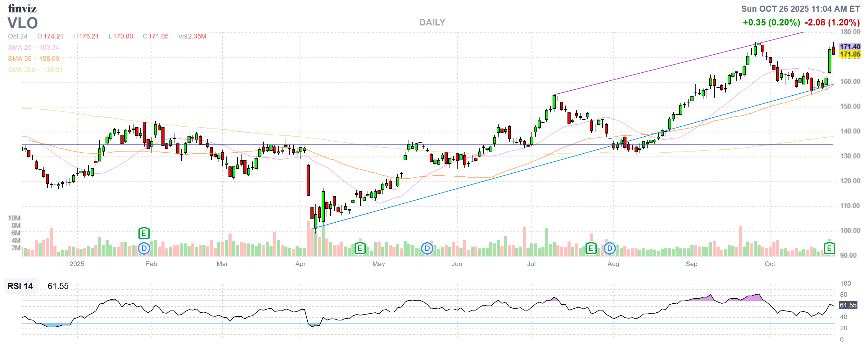The width and height of the screenshot is (868, 349).
Task: Click the purple 171.40 price tag
Action: tap(849, 47)
